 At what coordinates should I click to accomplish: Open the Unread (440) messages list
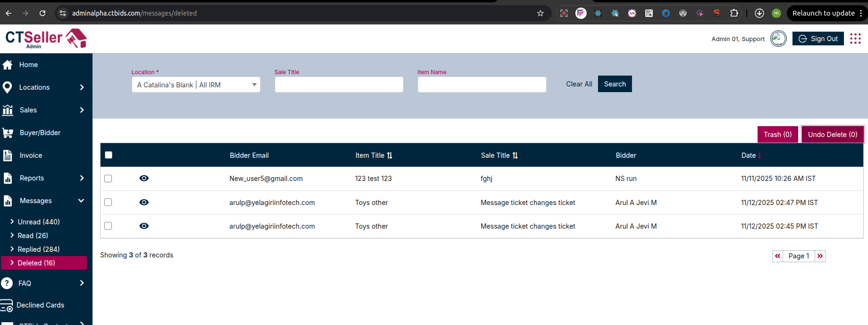click(x=39, y=222)
